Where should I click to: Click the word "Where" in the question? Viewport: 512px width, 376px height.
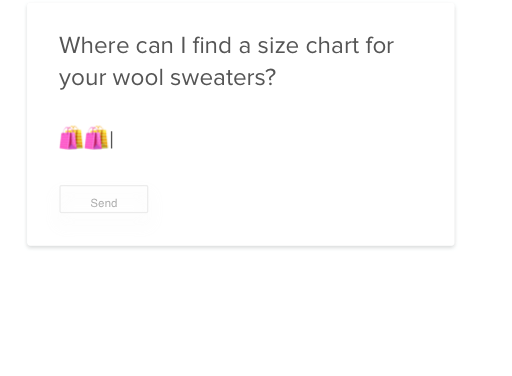[94, 45]
